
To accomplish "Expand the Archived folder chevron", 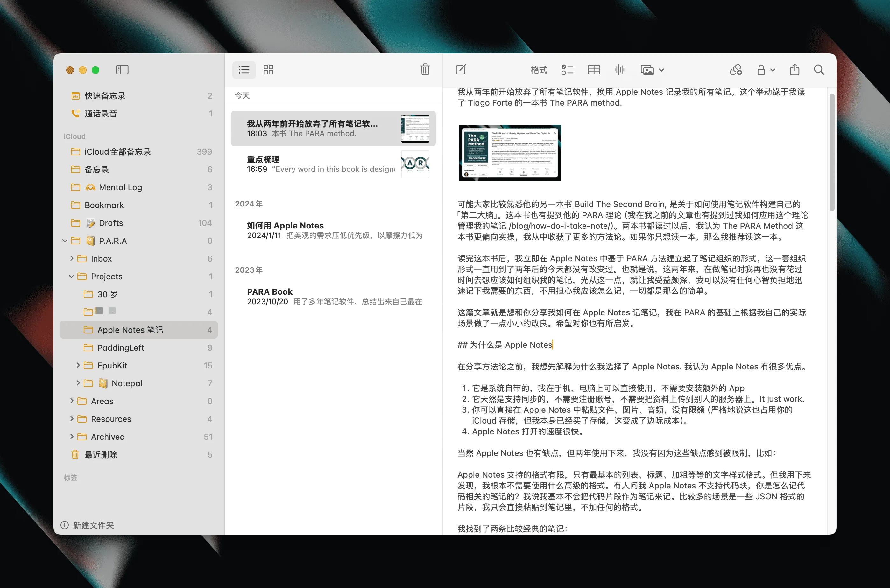I will pos(71,437).
